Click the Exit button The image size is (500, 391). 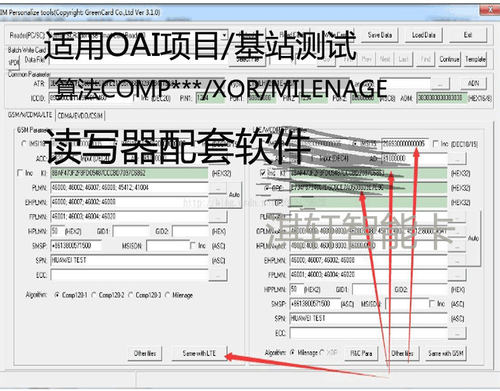(467, 35)
